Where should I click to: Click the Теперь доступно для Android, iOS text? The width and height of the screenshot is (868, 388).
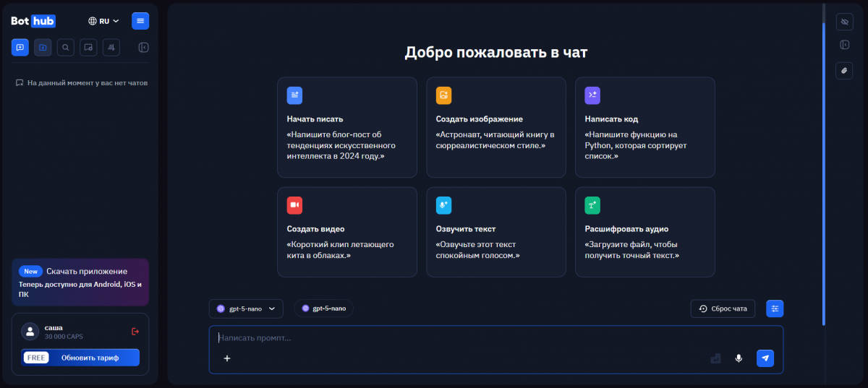pyautogui.click(x=80, y=290)
